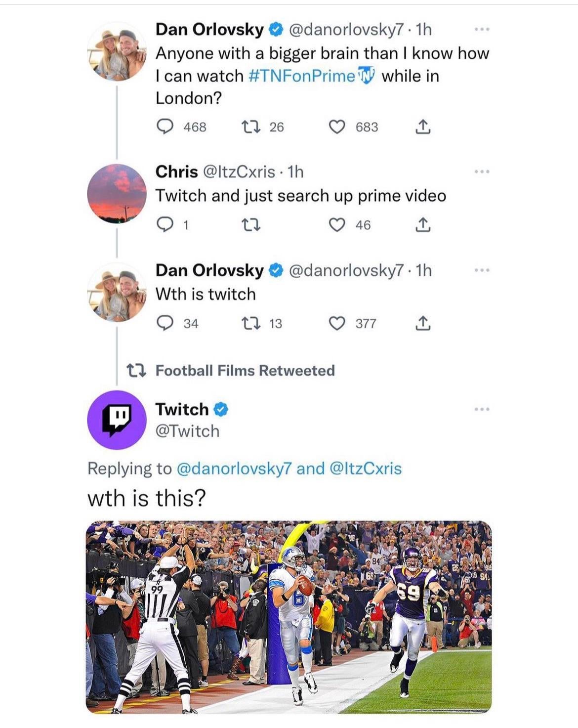The height and width of the screenshot is (728, 578).
Task: Retweet Dan Orlovsky's TNFonPrime tweet
Action: (x=248, y=127)
